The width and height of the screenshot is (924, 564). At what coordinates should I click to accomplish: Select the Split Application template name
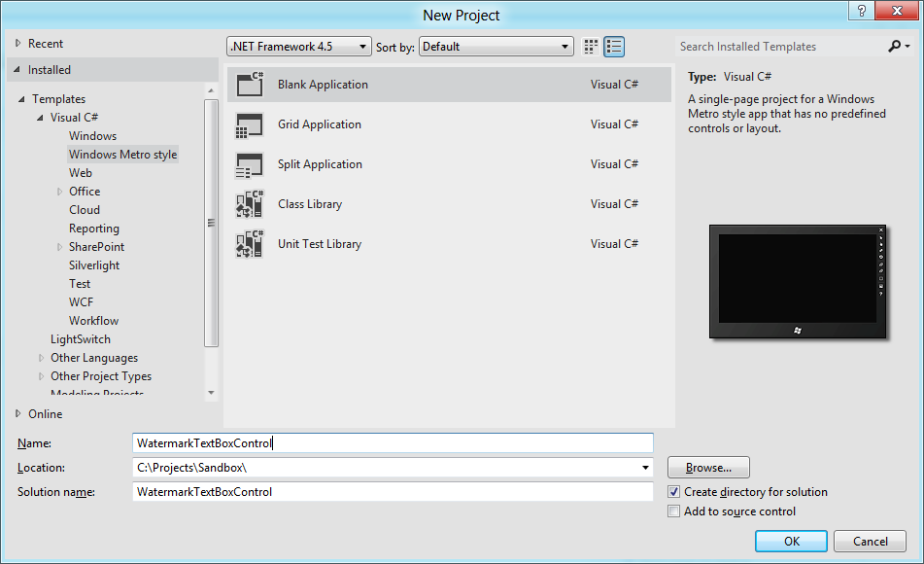pyautogui.click(x=320, y=164)
